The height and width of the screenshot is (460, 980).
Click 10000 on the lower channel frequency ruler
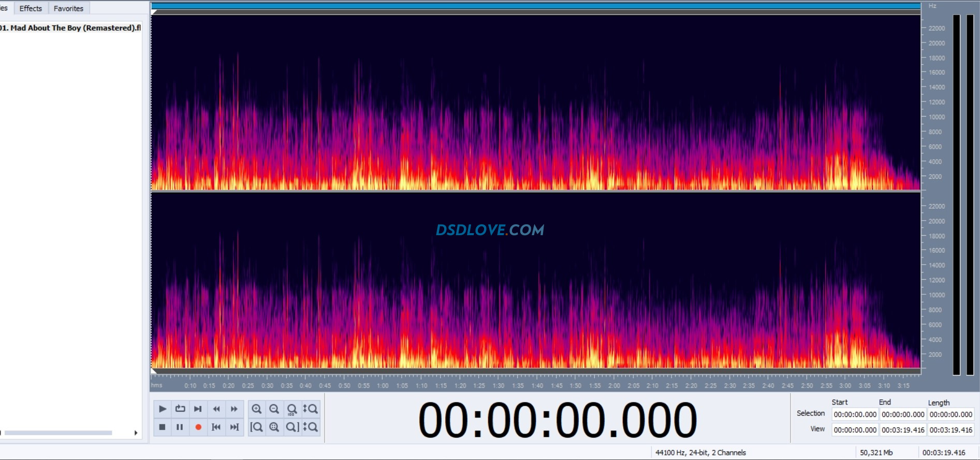[x=937, y=295]
